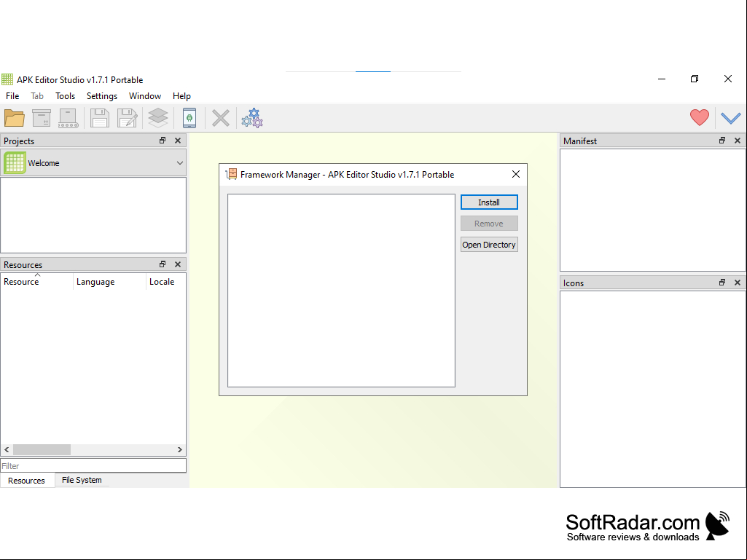The height and width of the screenshot is (560, 747).
Task: Close the Projects panel
Action: coord(178,141)
